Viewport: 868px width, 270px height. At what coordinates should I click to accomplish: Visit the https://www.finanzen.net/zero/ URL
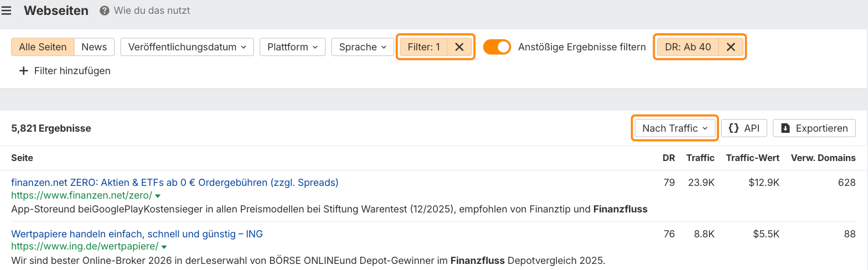(x=81, y=196)
